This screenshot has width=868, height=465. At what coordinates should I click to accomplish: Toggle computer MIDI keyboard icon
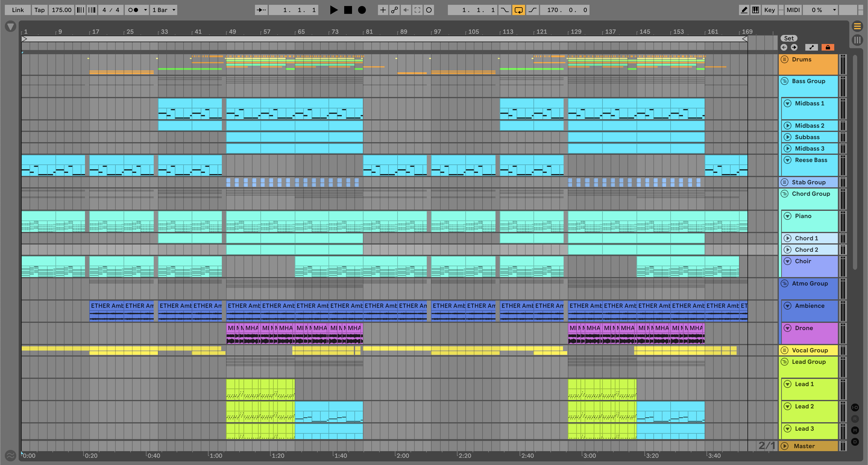[x=756, y=10]
